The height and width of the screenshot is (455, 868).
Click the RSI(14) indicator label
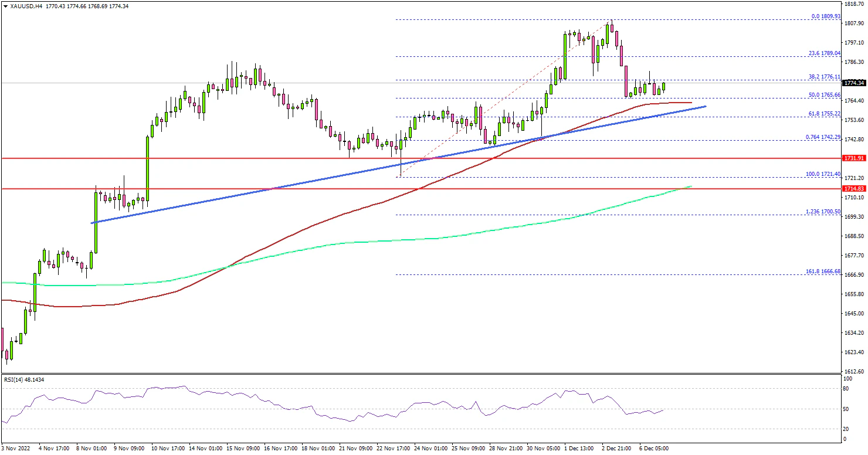[23, 380]
